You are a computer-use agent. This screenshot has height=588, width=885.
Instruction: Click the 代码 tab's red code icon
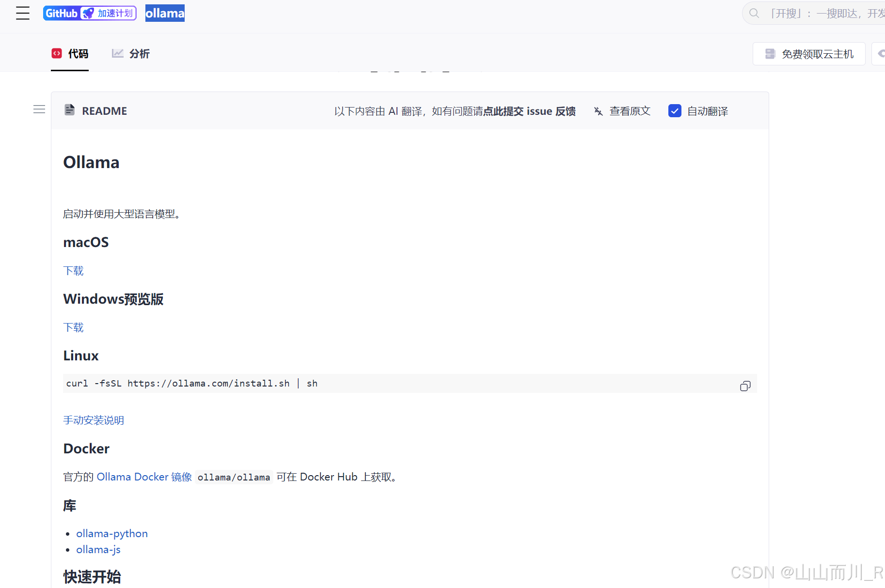pyautogui.click(x=57, y=53)
